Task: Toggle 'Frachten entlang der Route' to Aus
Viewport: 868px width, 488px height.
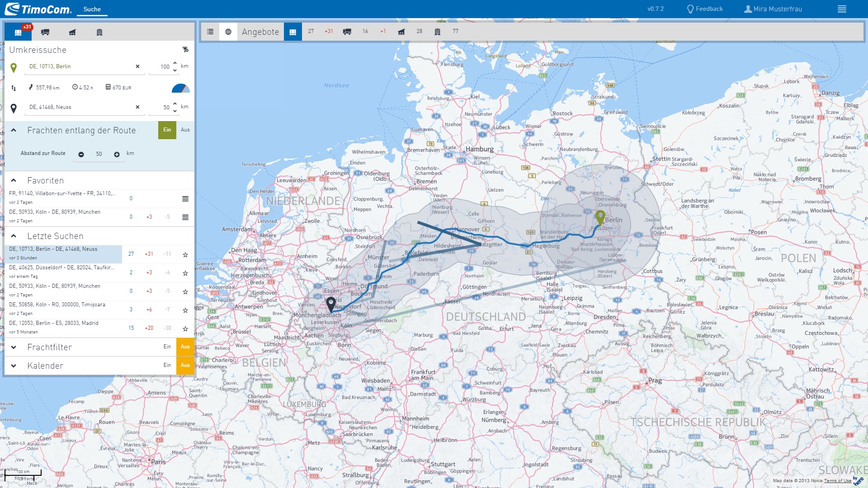Action: tap(185, 130)
